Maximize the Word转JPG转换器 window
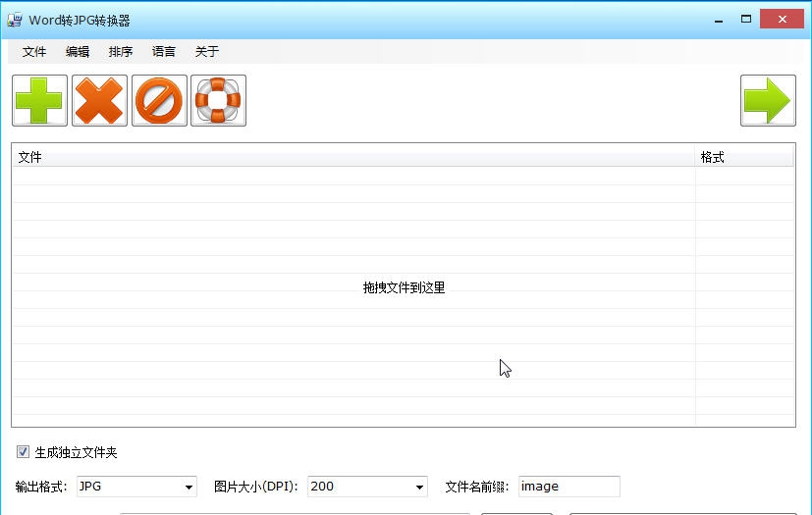 point(746,20)
